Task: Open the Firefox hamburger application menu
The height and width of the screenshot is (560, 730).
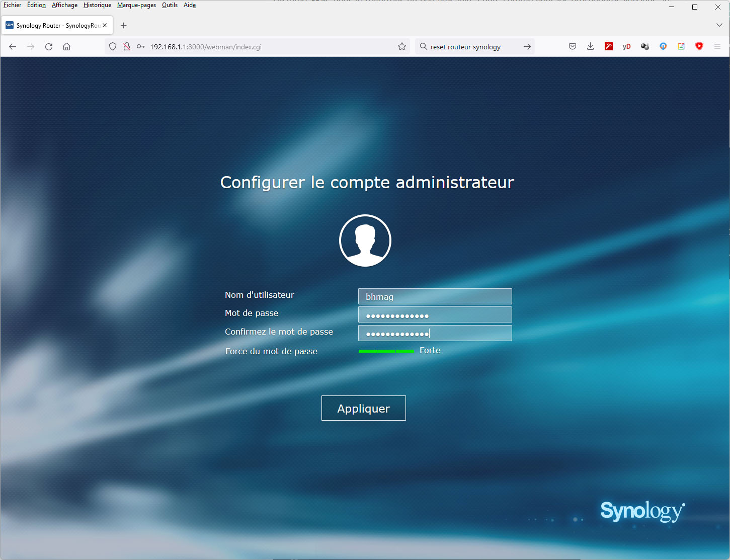Action: pos(717,47)
